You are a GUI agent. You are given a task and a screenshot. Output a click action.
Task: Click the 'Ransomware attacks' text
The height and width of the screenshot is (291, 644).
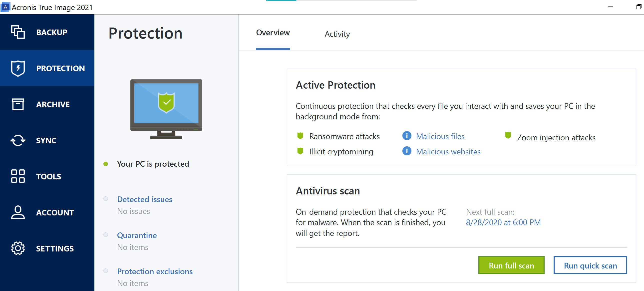(x=344, y=136)
